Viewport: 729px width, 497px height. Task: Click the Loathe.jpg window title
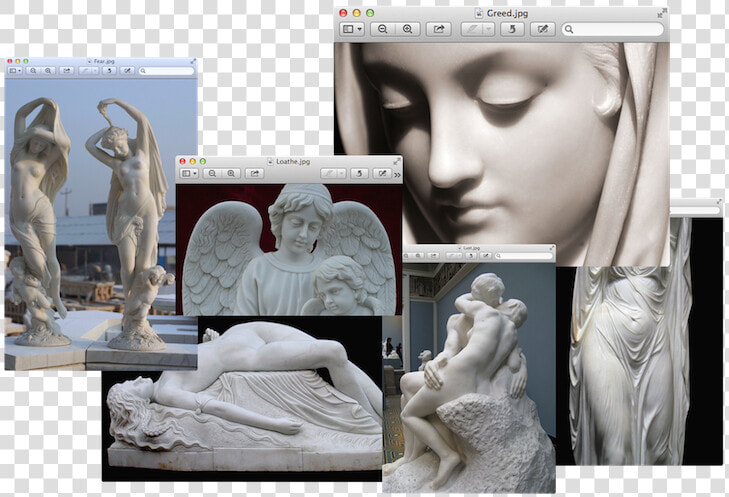(293, 161)
